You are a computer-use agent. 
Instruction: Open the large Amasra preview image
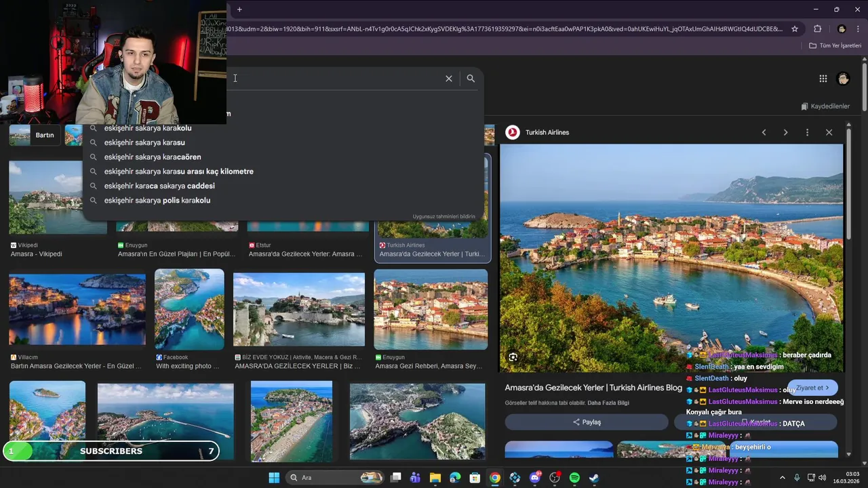click(671, 258)
